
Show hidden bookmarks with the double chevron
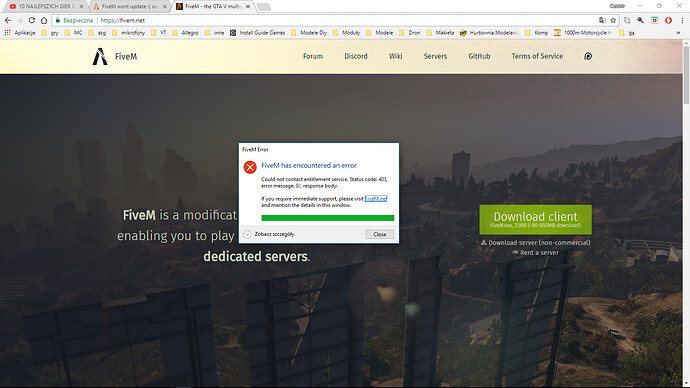tap(678, 33)
